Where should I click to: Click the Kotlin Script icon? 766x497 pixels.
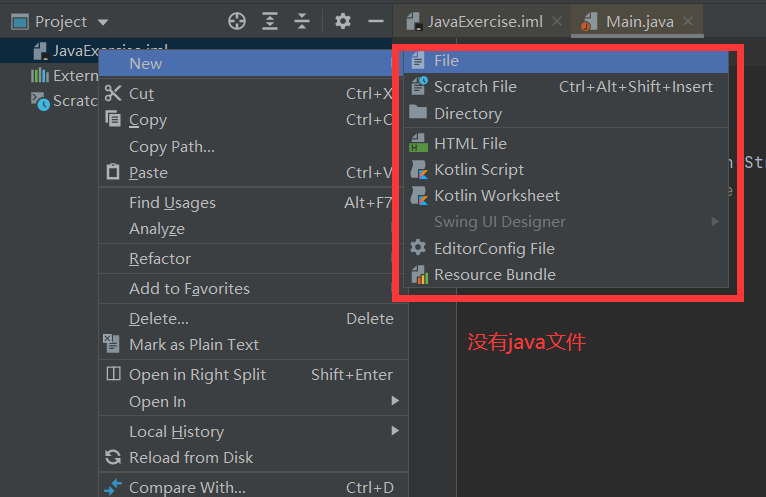click(419, 169)
